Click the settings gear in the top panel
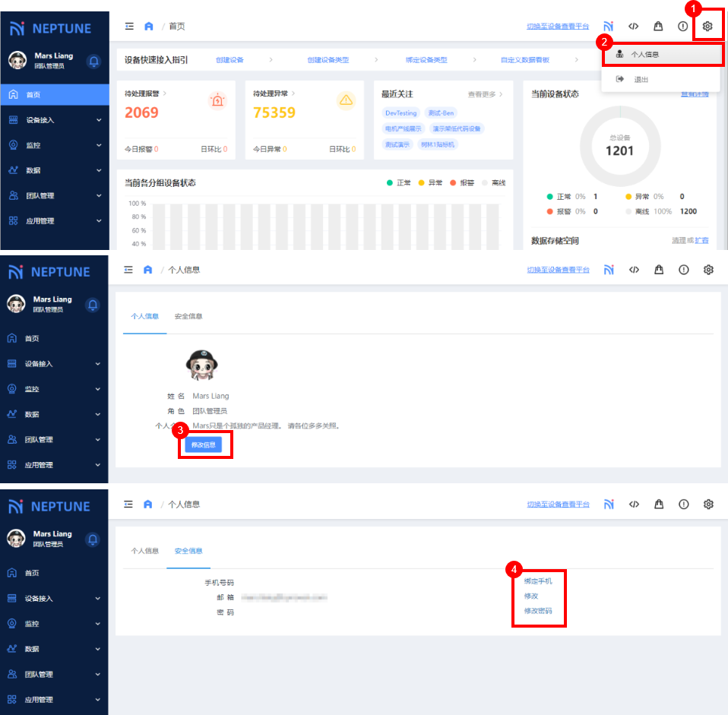 coord(707,27)
